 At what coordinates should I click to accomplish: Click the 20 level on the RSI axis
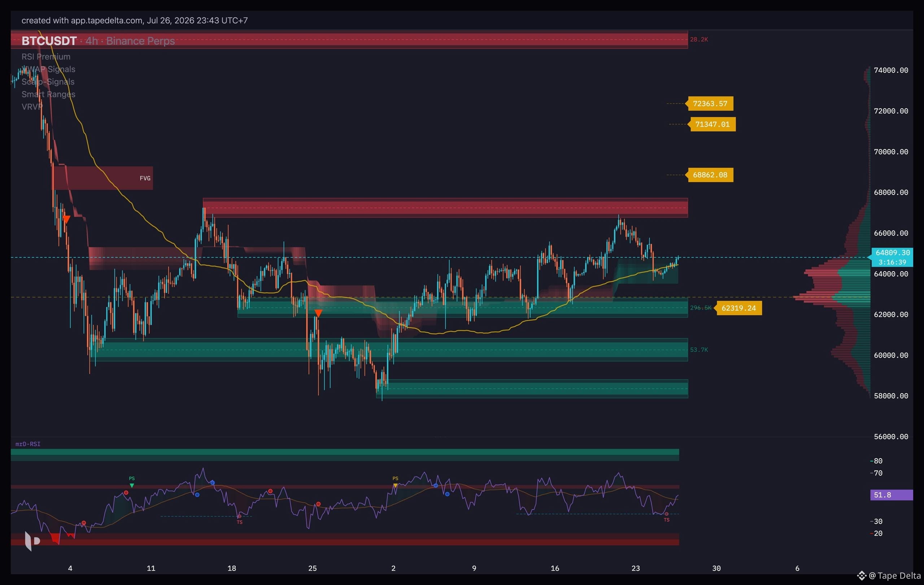point(878,533)
